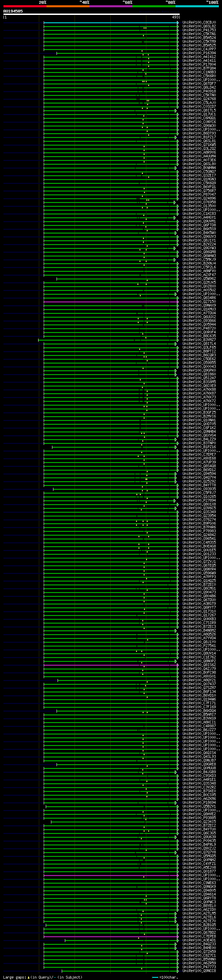The height and width of the screenshot is (980, 222).
Task: Select the UniRef100_Q5I2A7 label
Action: 199,378
